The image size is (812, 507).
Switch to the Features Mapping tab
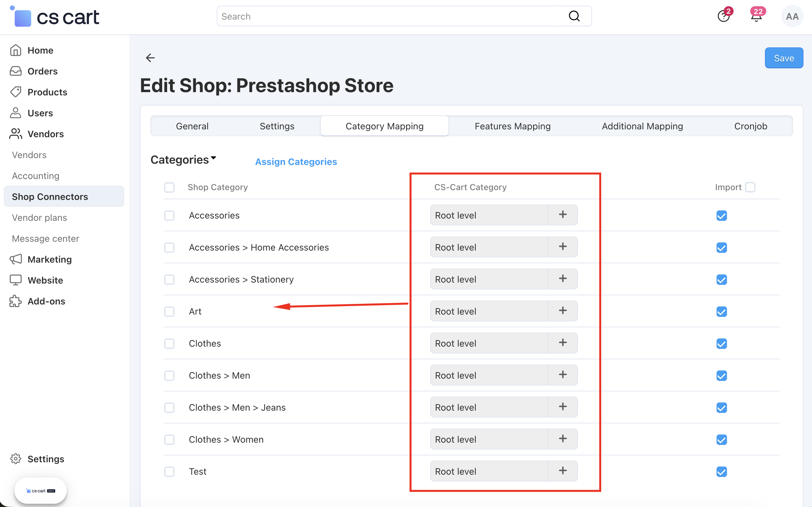tap(512, 126)
